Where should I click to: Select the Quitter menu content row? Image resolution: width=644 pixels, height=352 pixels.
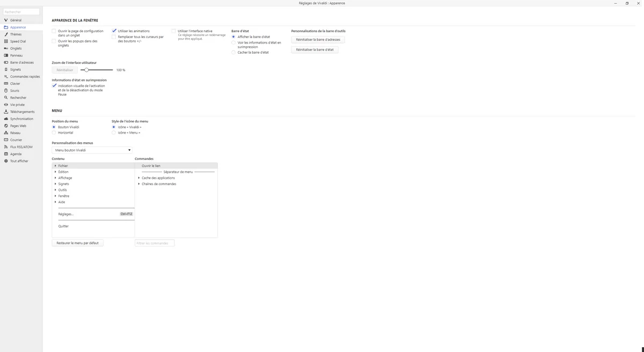coord(93,226)
